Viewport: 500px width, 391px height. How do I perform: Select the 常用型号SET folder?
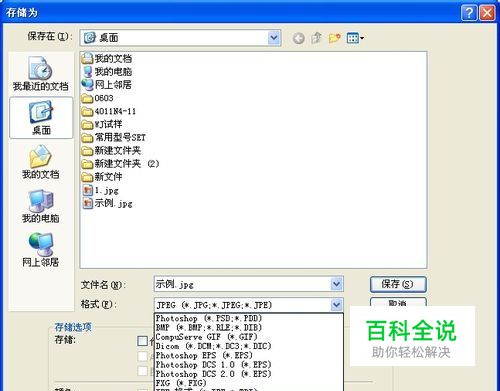coord(114,137)
